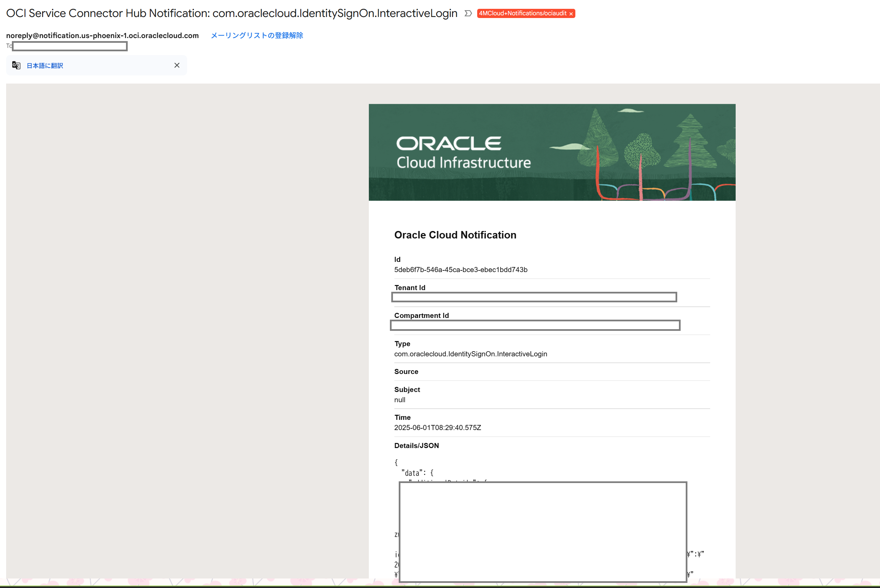Click the Details/JSON label
The height and width of the screenshot is (588, 880).
click(416, 445)
